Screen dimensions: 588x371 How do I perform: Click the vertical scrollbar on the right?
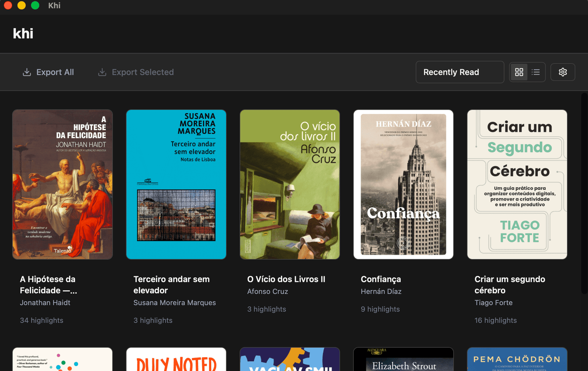584,193
